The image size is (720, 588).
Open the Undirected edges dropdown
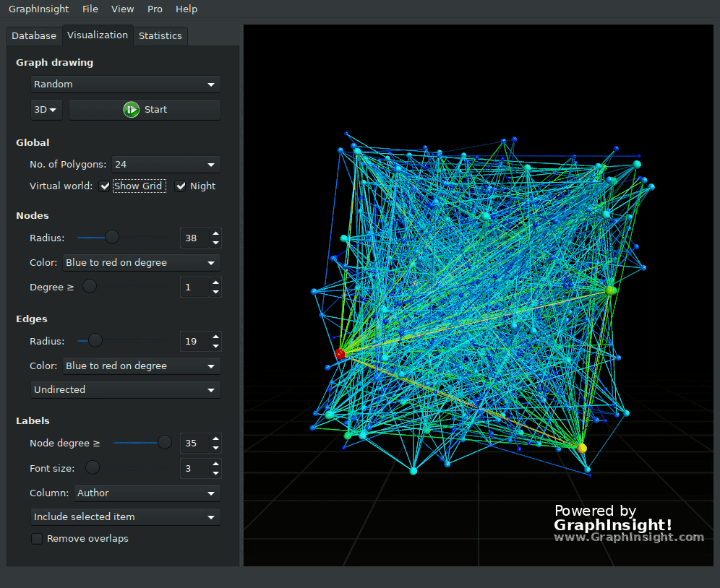tap(125, 390)
